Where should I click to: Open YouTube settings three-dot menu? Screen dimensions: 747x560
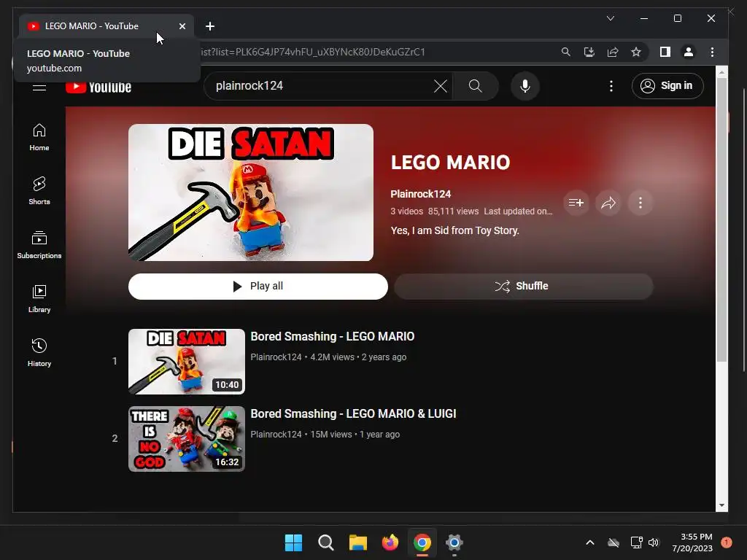tap(611, 86)
